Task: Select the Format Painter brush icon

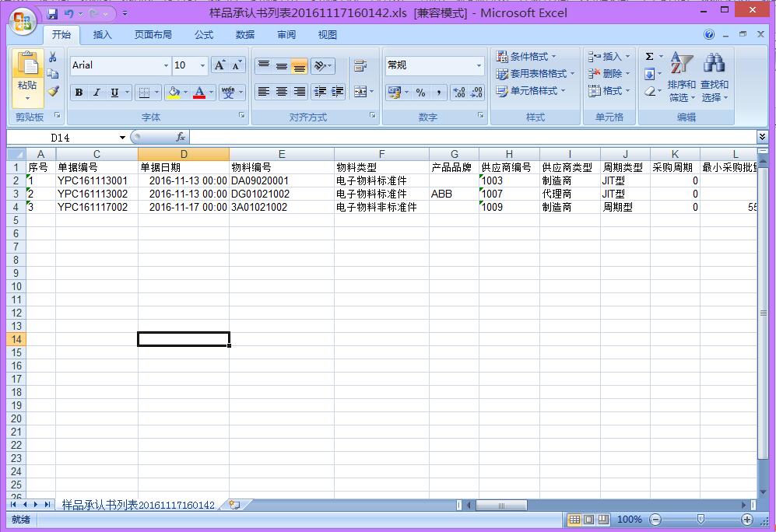Action: [53, 91]
